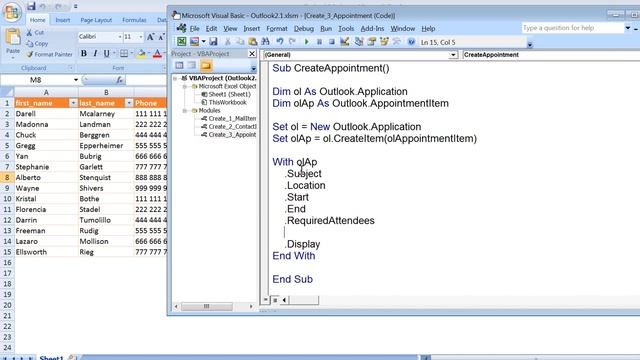Viewport: 640px width, 360px height.
Task: Toggle Folders icon in Project pane
Action: tap(206, 65)
